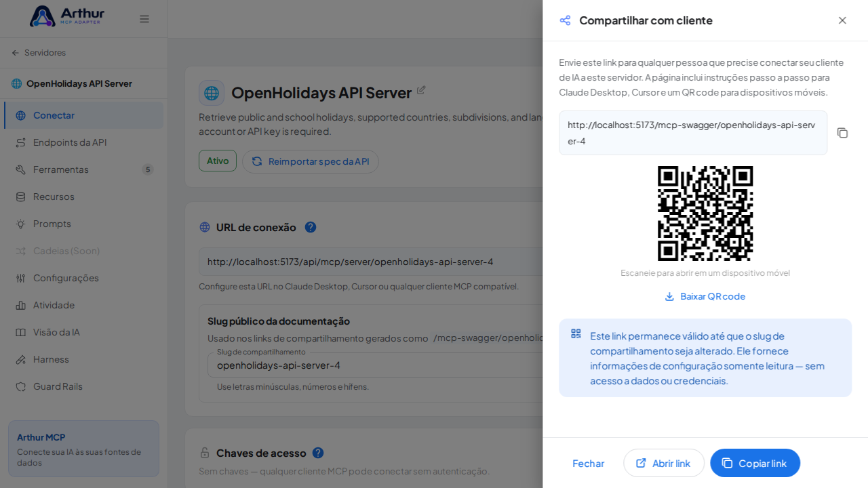Open the Harness section

tap(84, 359)
